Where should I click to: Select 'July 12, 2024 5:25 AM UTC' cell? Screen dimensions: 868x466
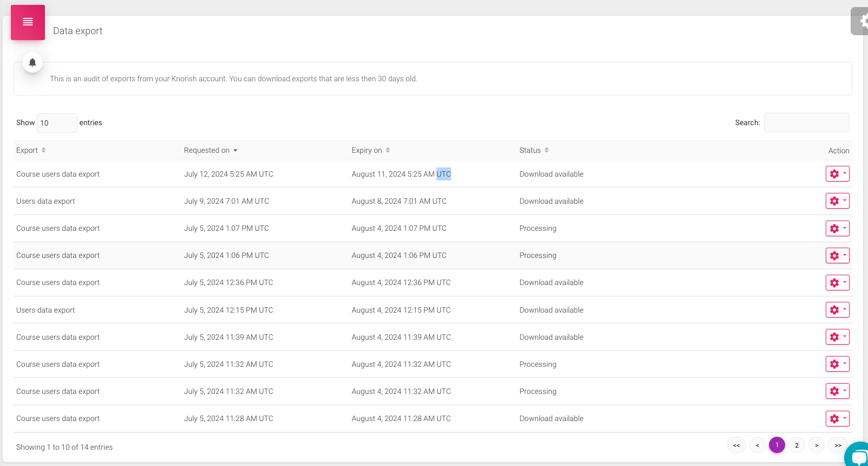pyautogui.click(x=229, y=174)
